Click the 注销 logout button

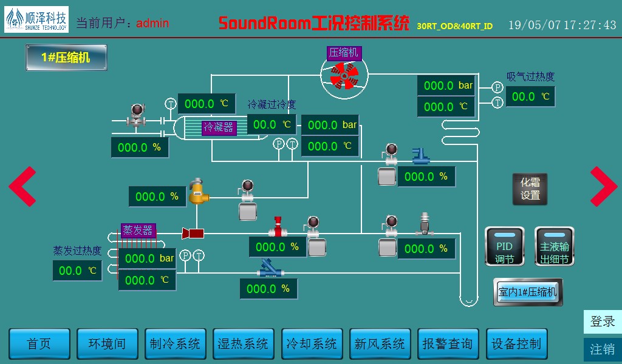[602, 349]
